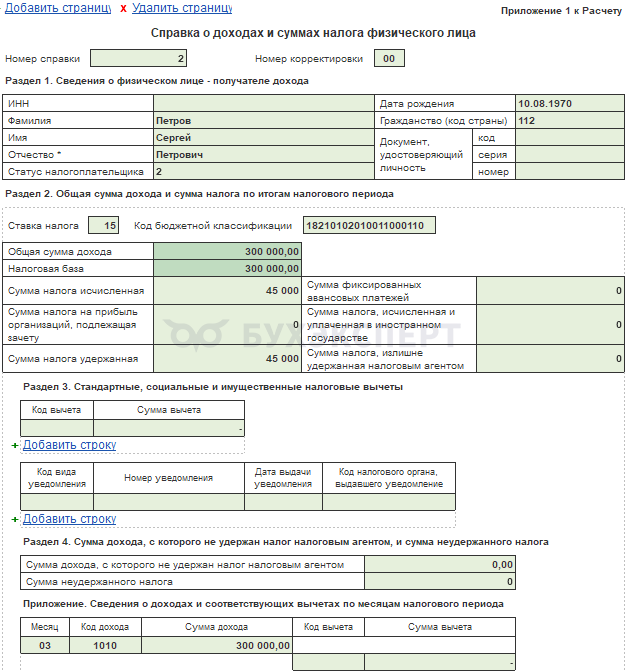
Task: Click empty 'Сумма вычета' cell in Section 3
Action: tap(169, 428)
